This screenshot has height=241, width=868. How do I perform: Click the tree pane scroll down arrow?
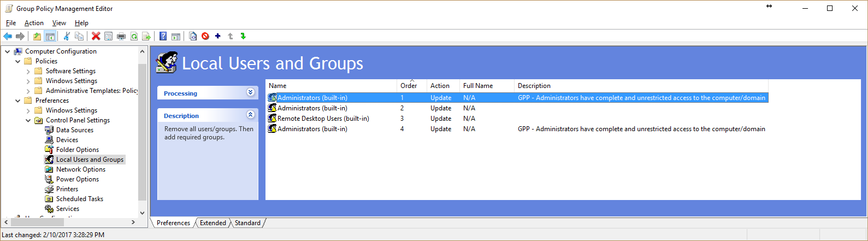143,213
